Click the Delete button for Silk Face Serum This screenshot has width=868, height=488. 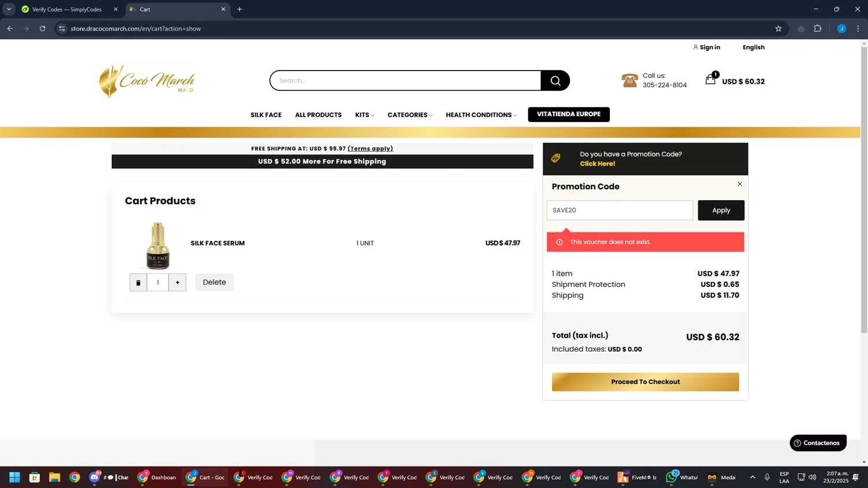[214, 282]
